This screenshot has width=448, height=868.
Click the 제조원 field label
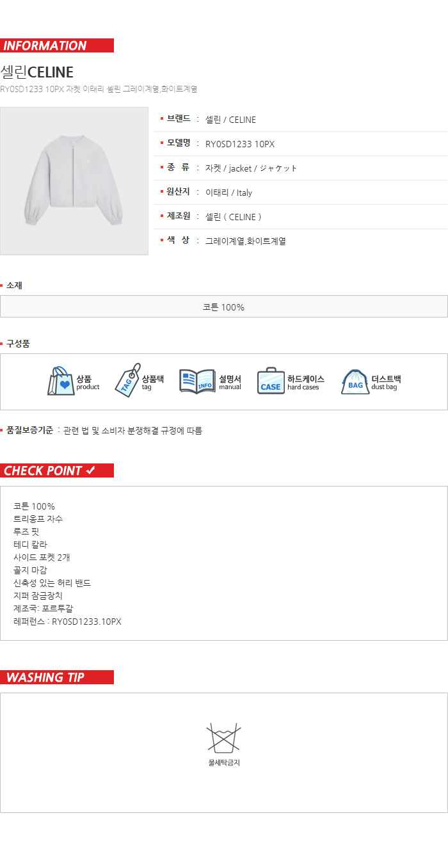point(179,216)
